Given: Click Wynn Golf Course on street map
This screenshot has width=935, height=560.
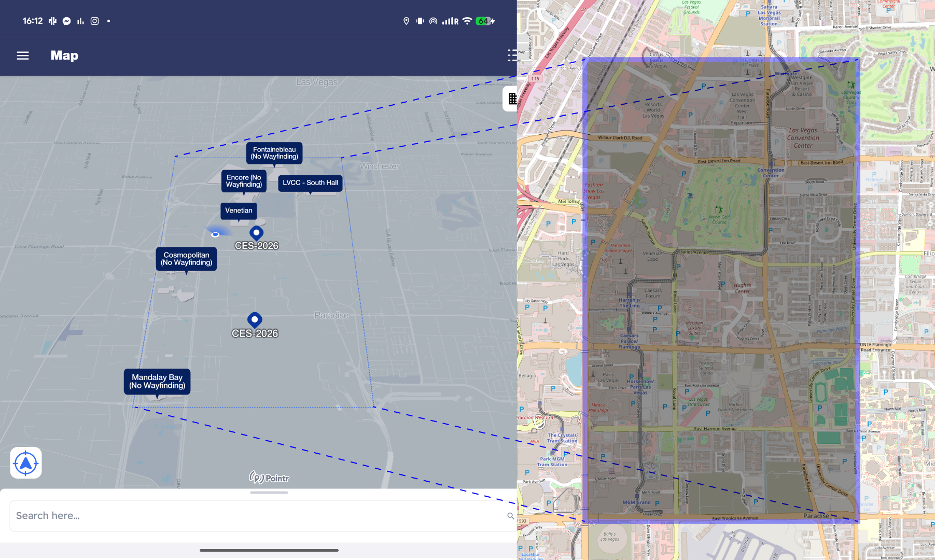Looking at the screenshot, I should [719, 220].
